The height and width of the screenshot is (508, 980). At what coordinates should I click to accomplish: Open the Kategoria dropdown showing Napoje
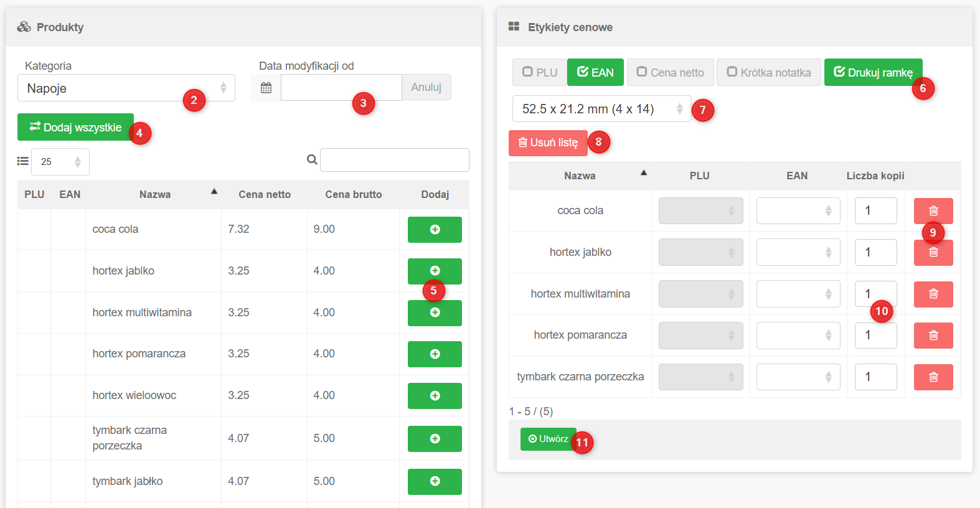(126, 88)
